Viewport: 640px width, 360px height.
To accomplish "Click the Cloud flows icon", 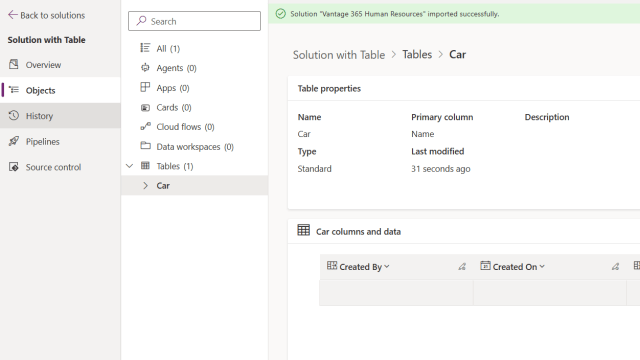I will tap(145, 127).
